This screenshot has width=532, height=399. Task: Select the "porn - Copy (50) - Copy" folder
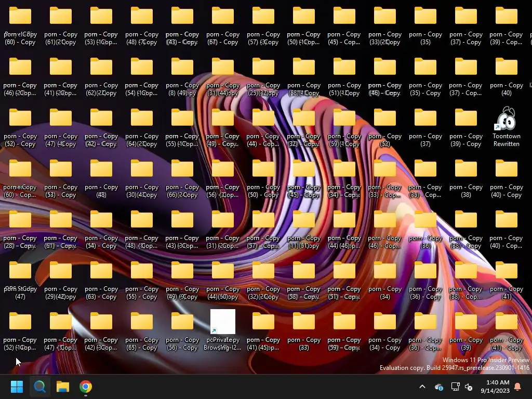coord(263,178)
